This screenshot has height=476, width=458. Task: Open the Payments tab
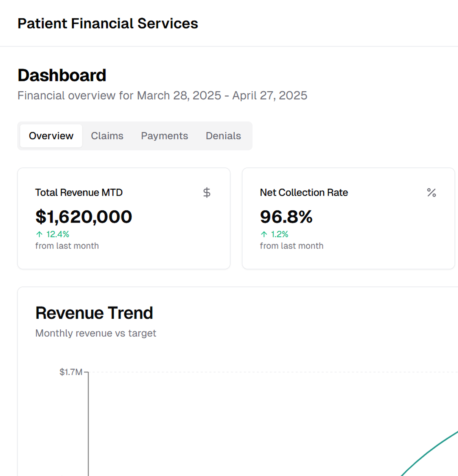point(164,136)
